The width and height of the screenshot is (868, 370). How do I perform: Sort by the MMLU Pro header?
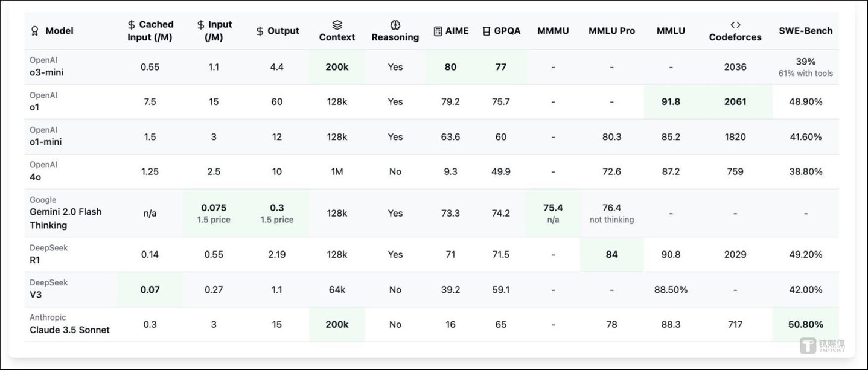click(x=611, y=31)
